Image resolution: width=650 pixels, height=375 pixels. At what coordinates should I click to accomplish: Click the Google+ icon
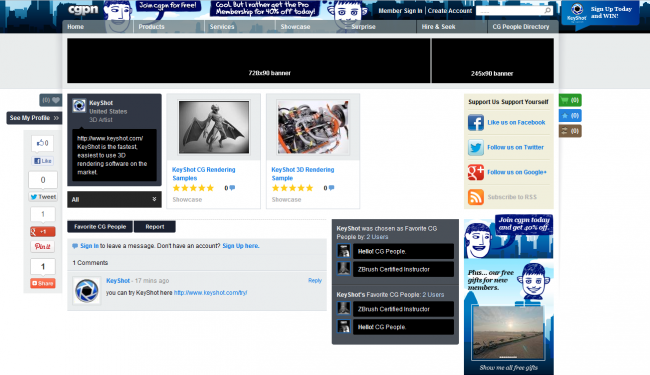476,172
